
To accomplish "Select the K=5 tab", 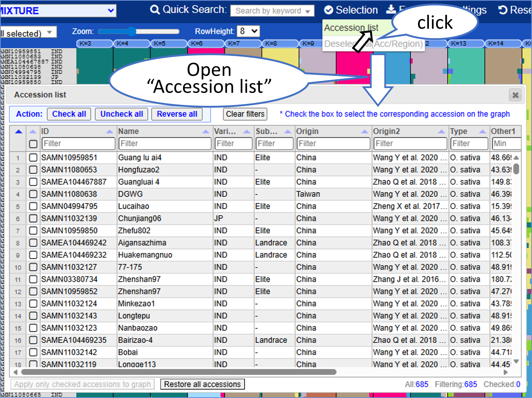I will (169, 44).
